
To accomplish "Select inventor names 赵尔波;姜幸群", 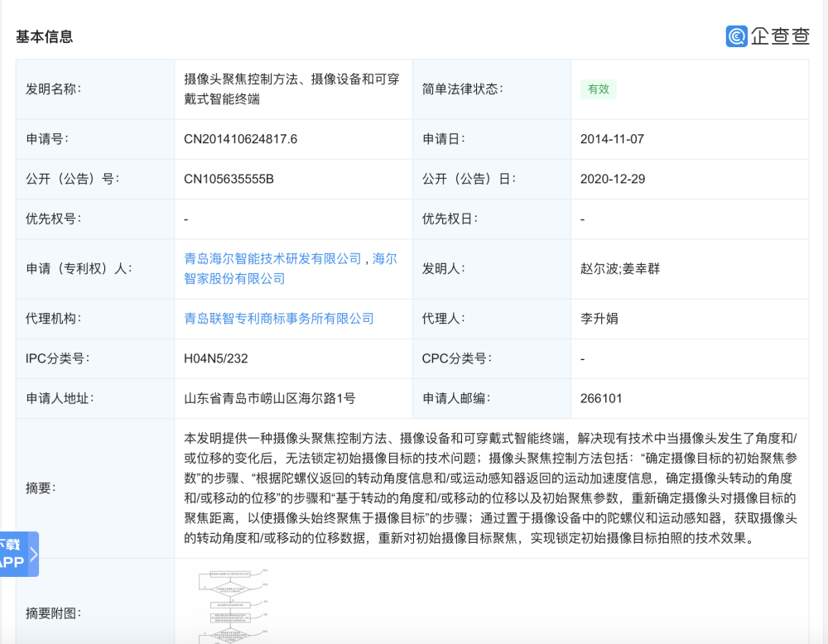I will coord(620,269).
